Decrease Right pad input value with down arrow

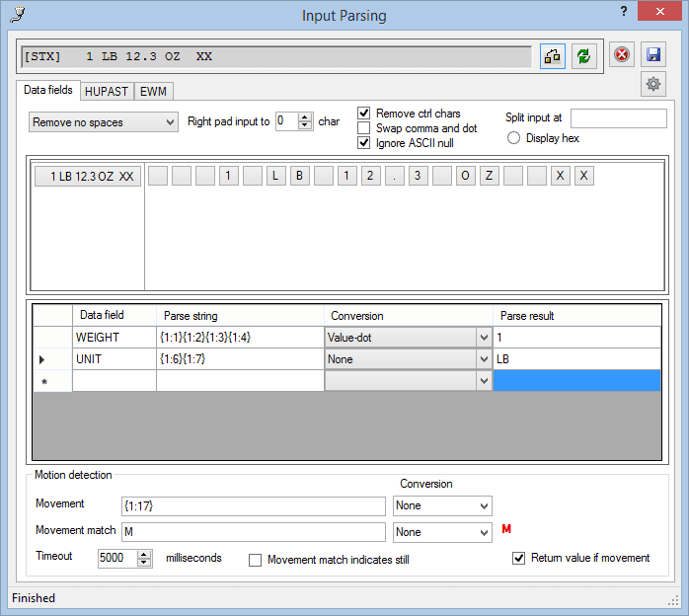click(x=304, y=125)
